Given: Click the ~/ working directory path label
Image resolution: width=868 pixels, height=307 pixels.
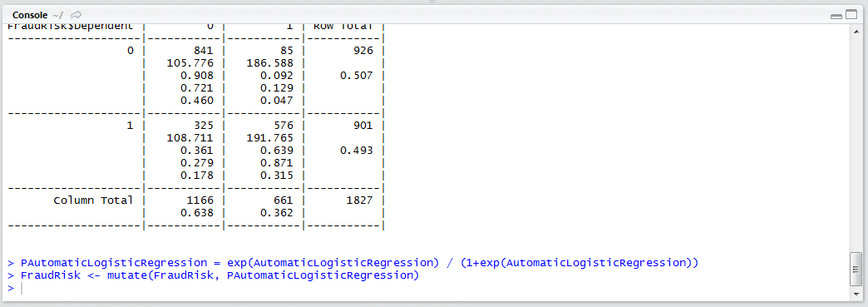Looking at the screenshot, I should click(x=57, y=15).
